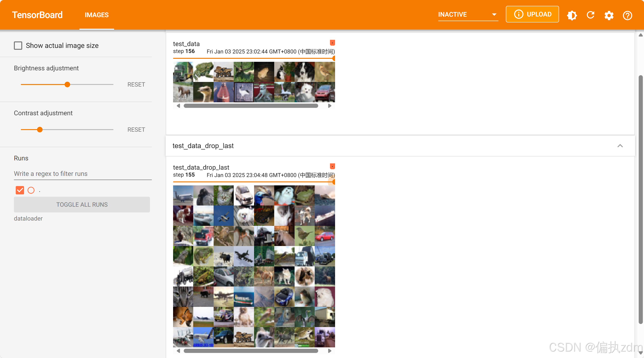This screenshot has height=358, width=644.
Task: Click the TensorBoard logo title
Action: click(37, 15)
